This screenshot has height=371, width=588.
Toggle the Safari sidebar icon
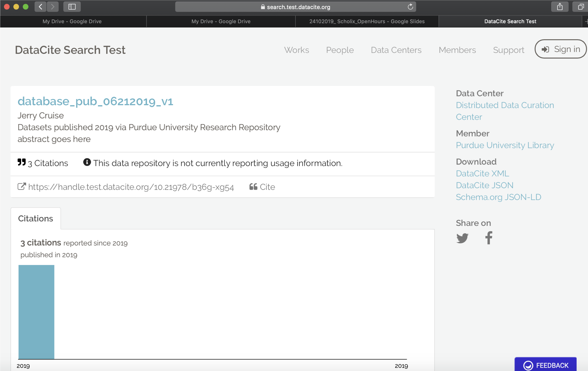pyautogui.click(x=72, y=7)
